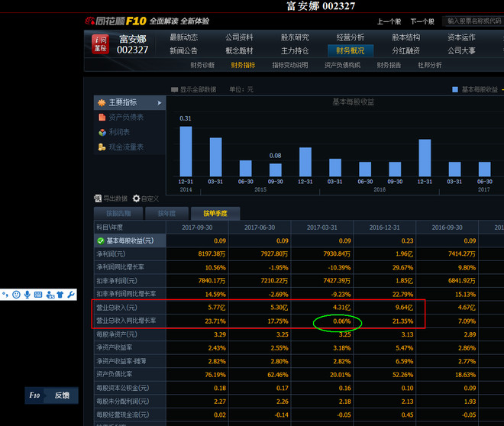Activate voice input microphone icon
504x426 pixels.
pyautogui.click(x=27, y=294)
